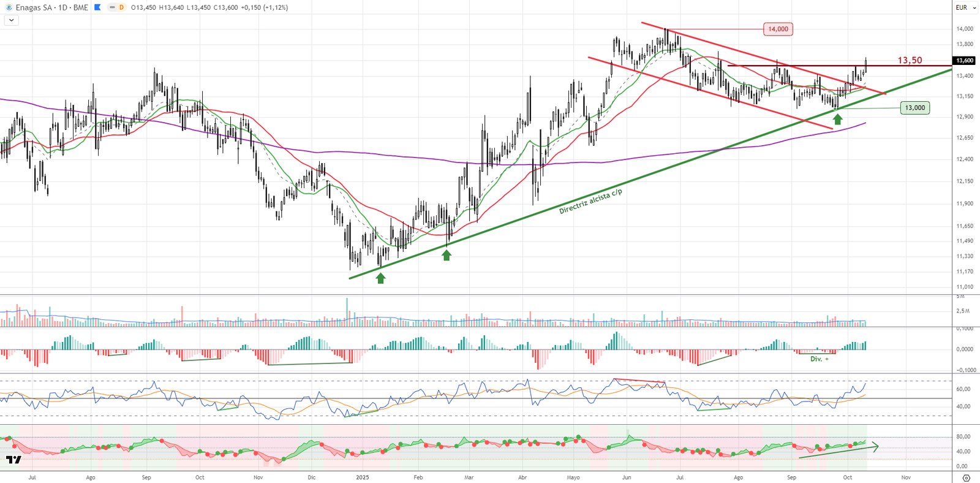
Task: Click the blue flag icon by BME
Action: click(97, 7)
